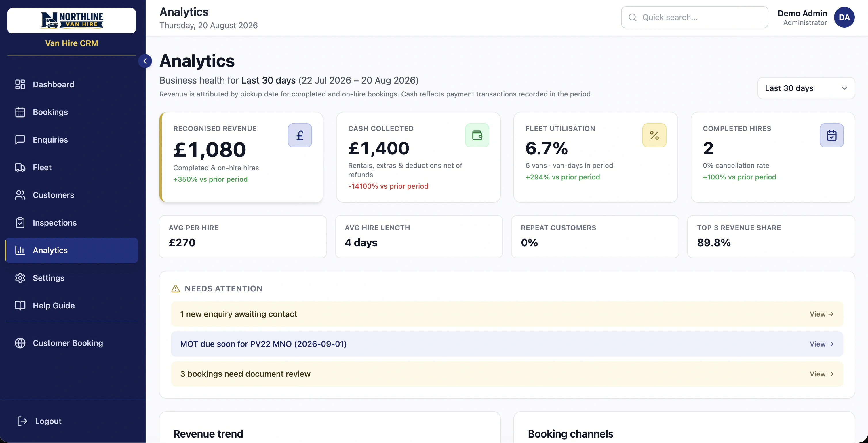Click the period dropdown chevron arrow

[844, 88]
